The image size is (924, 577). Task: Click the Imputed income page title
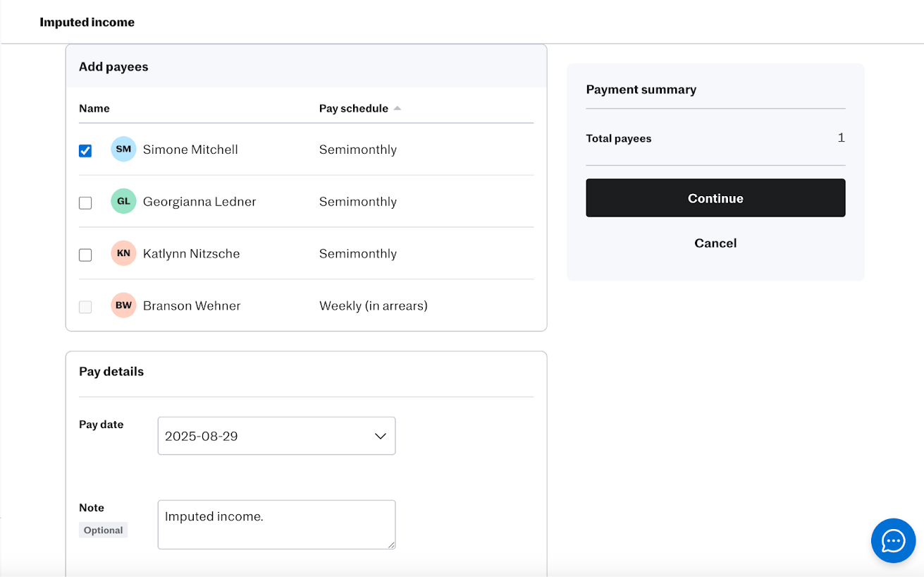pyautogui.click(x=87, y=23)
